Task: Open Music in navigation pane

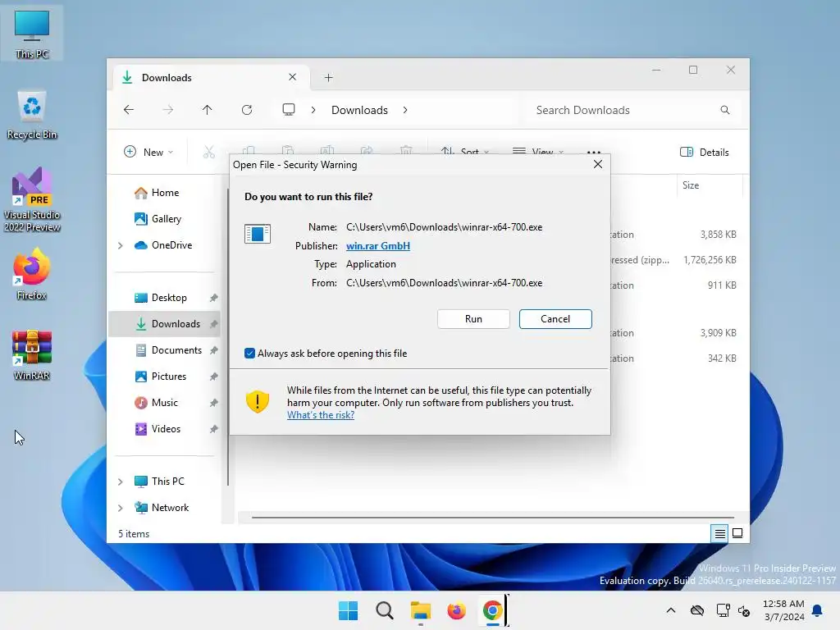Action: click(165, 402)
